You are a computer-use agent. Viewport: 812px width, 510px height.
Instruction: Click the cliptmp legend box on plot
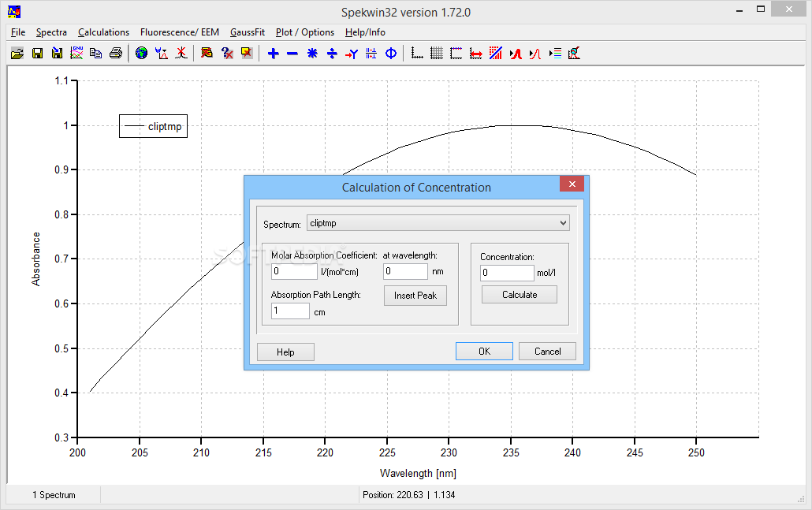[x=153, y=126]
